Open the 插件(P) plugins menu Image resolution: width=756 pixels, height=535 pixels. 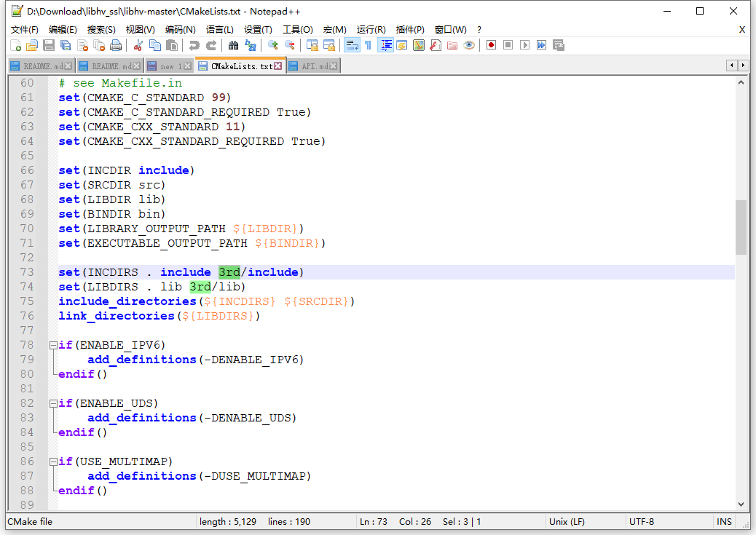pyautogui.click(x=409, y=30)
